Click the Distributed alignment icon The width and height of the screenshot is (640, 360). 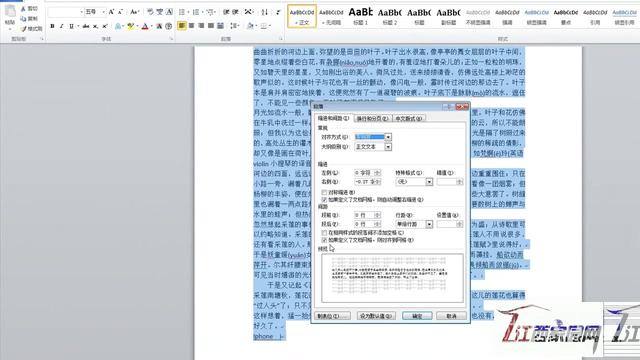[220, 26]
